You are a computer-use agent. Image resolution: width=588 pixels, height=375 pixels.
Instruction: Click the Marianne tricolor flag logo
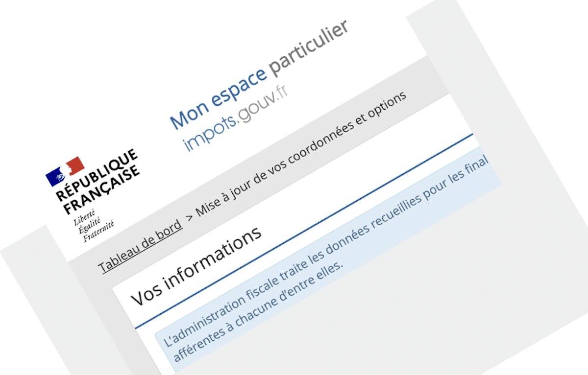[65, 171]
